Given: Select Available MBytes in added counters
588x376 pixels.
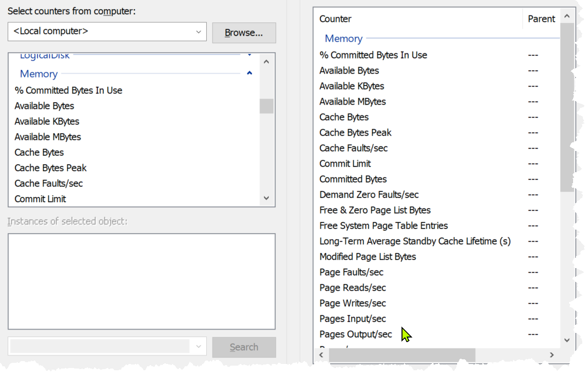Looking at the screenshot, I should pyautogui.click(x=353, y=102).
